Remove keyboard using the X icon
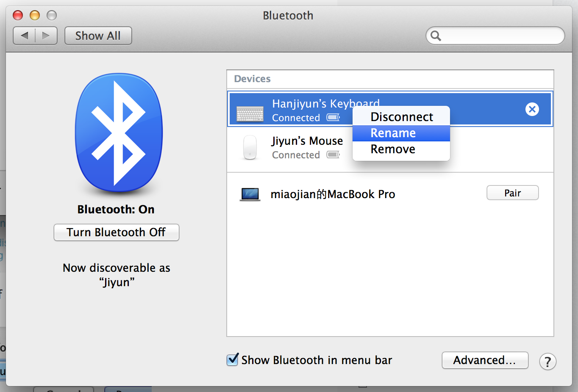 pyautogui.click(x=532, y=109)
